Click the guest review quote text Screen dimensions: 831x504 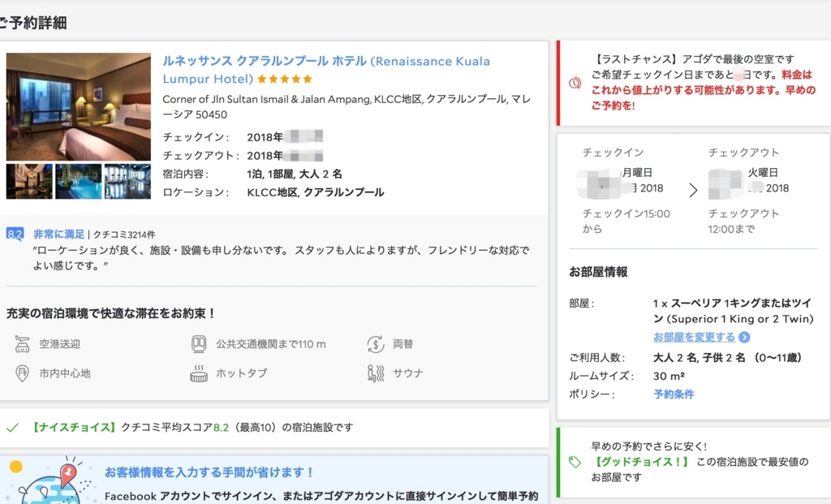281,257
